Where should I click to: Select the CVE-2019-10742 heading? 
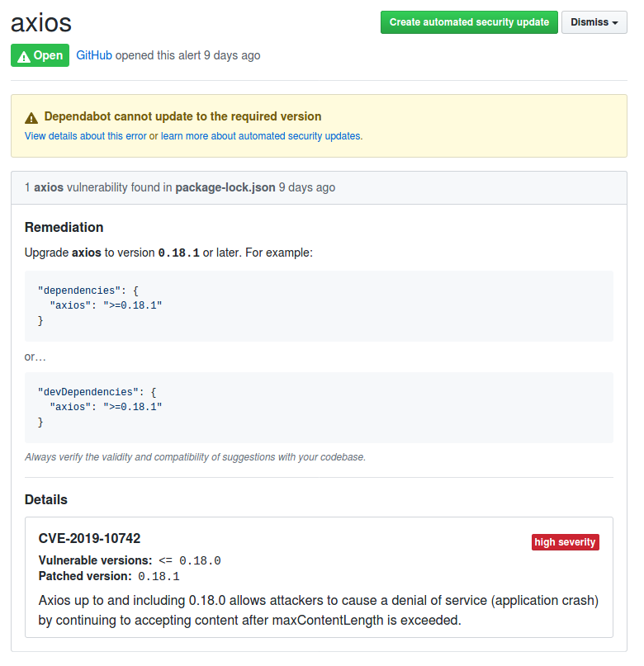(x=89, y=538)
